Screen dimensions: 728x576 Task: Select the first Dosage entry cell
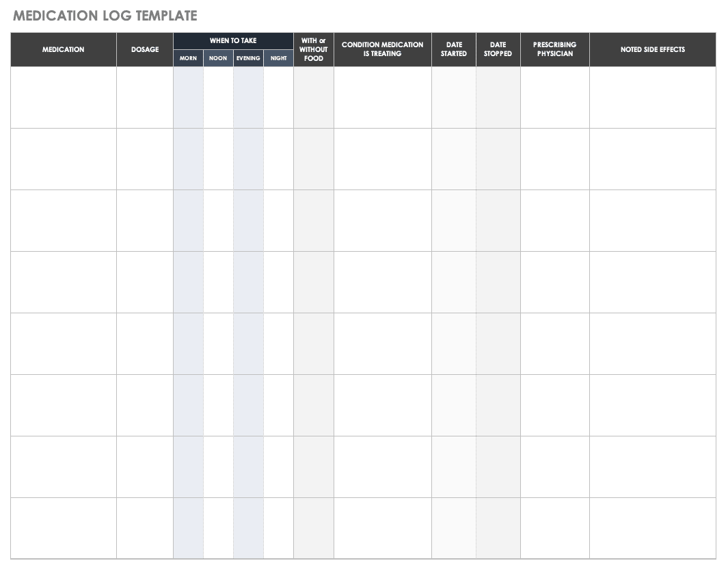coord(144,97)
